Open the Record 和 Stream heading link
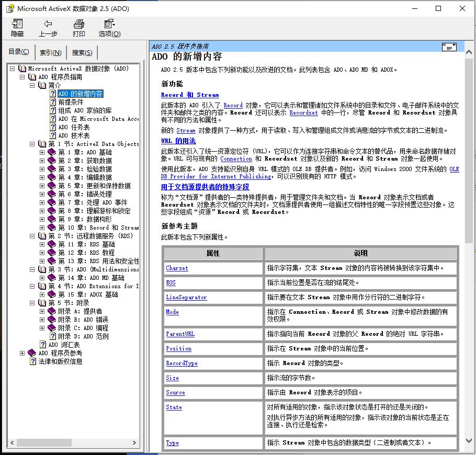 190,95
